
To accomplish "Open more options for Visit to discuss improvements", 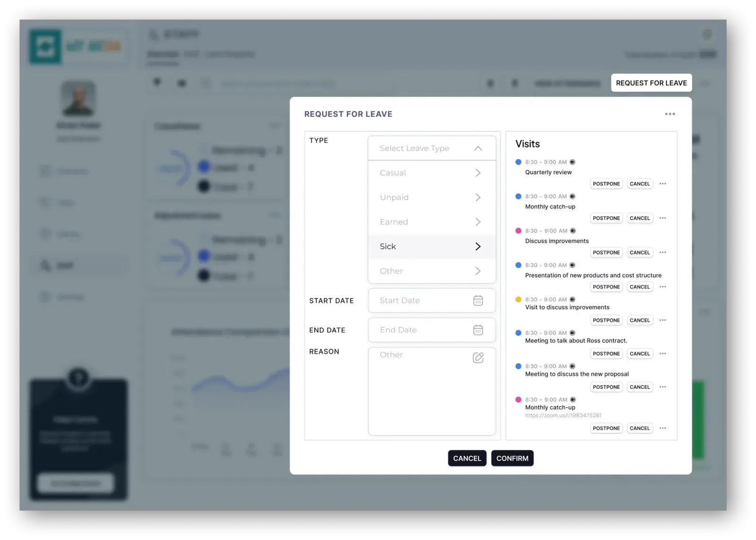I will [x=662, y=320].
